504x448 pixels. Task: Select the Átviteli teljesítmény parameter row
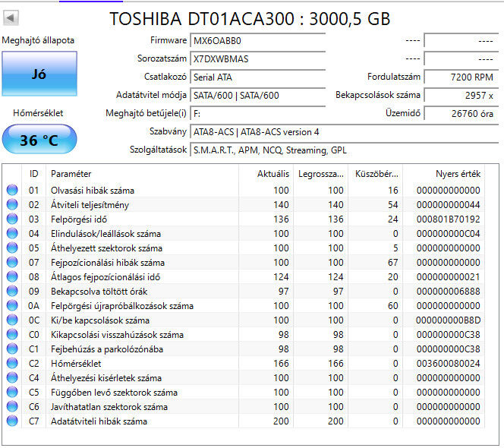(x=244, y=204)
